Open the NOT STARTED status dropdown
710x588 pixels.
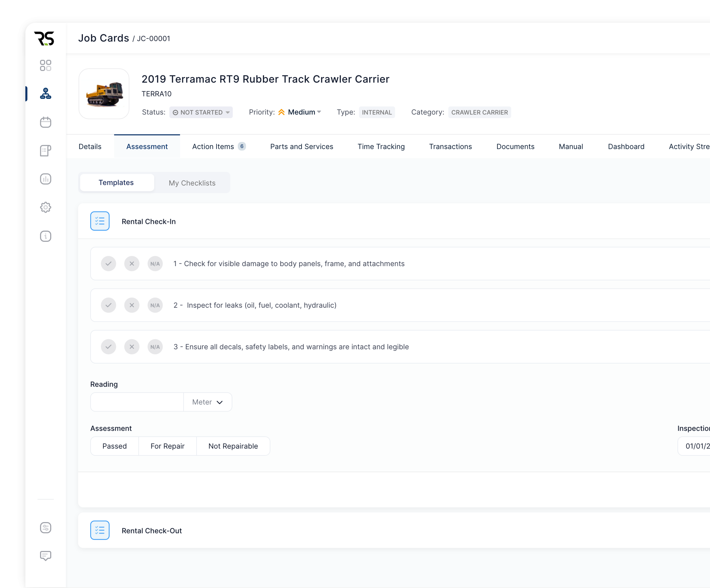(201, 112)
